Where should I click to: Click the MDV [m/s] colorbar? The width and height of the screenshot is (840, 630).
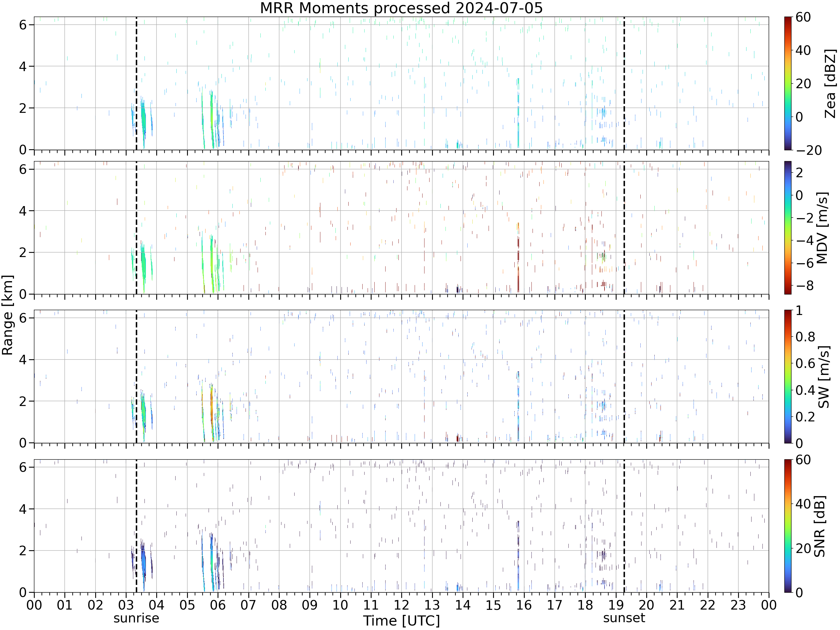[x=788, y=227]
